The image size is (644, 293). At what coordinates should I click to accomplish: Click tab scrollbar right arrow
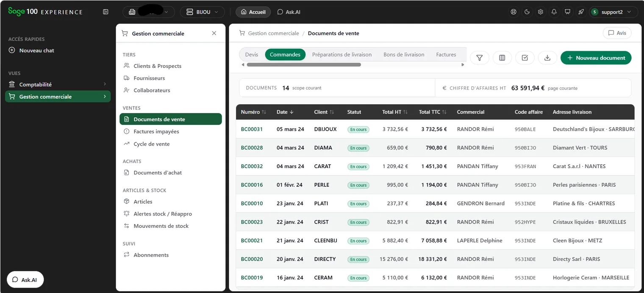(x=463, y=65)
